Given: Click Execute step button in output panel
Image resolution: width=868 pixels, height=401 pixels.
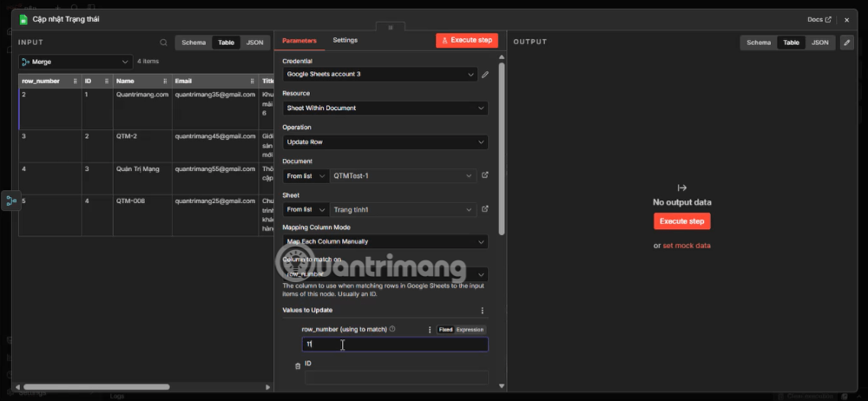Looking at the screenshot, I should pos(682,221).
